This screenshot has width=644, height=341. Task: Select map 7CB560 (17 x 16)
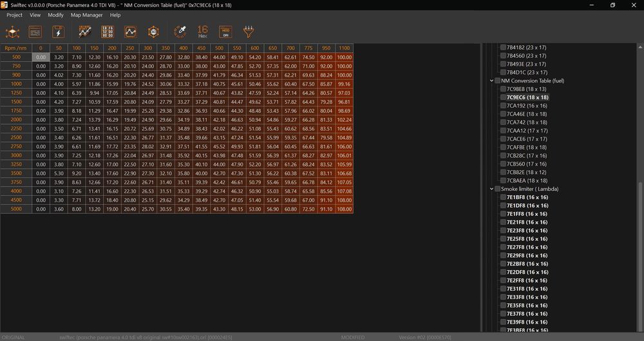coord(527,164)
